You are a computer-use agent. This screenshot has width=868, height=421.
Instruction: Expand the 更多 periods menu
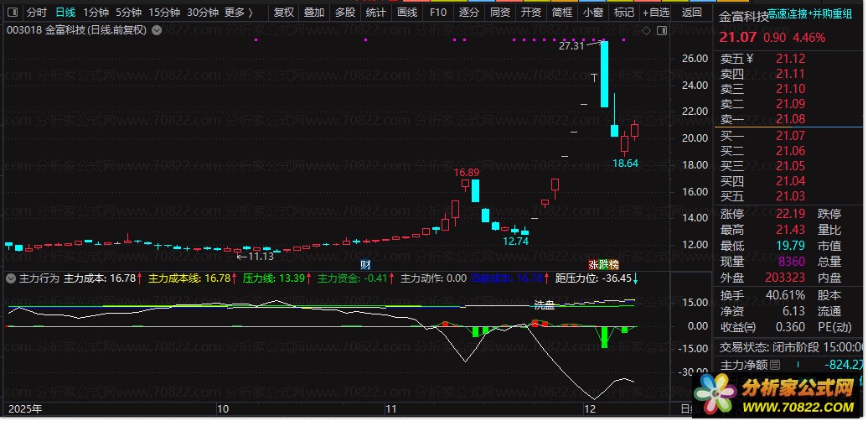(x=239, y=13)
